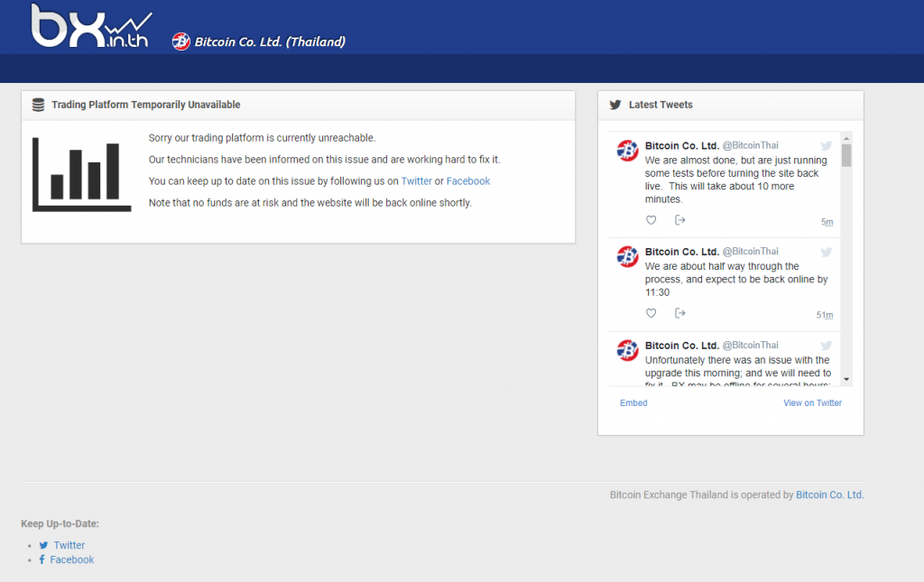Click the BX.in.th logo in header

click(90, 27)
